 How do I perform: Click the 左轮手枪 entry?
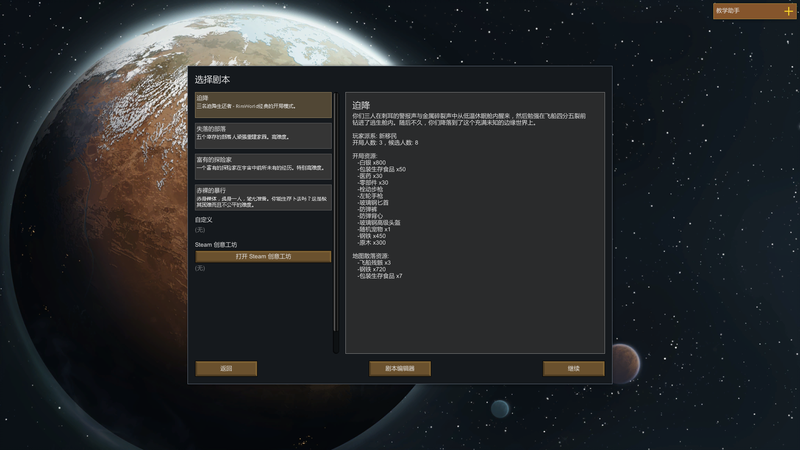370,196
